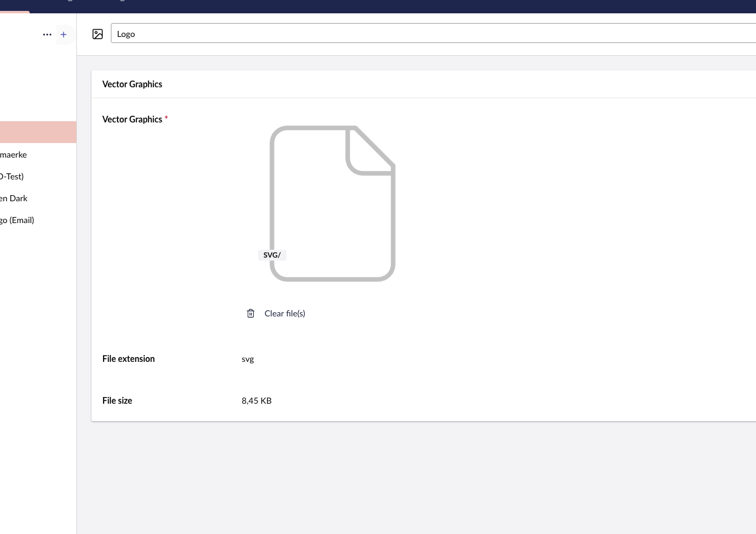Click the svg file extension value
The height and width of the screenshot is (534, 756).
(x=248, y=359)
